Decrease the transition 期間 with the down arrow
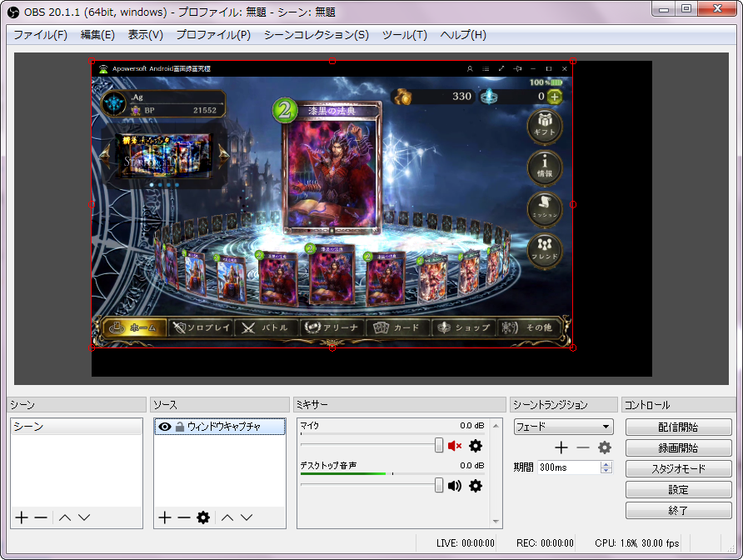This screenshot has height=560, width=743. pos(606,470)
